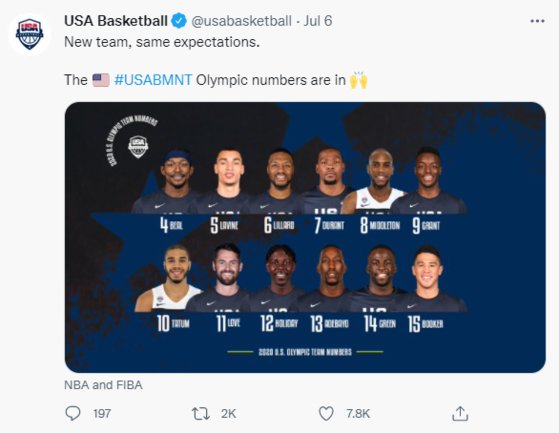Click the number 7 Durant player photo
559x433 pixels.
click(x=329, y=181)
